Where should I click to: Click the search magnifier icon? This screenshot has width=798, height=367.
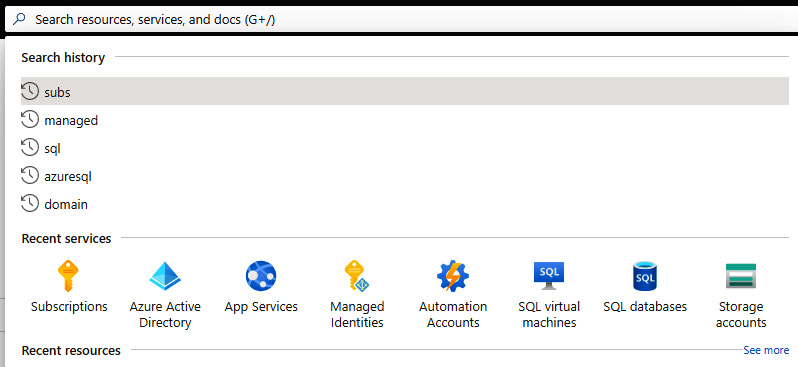tap(18, 19)
